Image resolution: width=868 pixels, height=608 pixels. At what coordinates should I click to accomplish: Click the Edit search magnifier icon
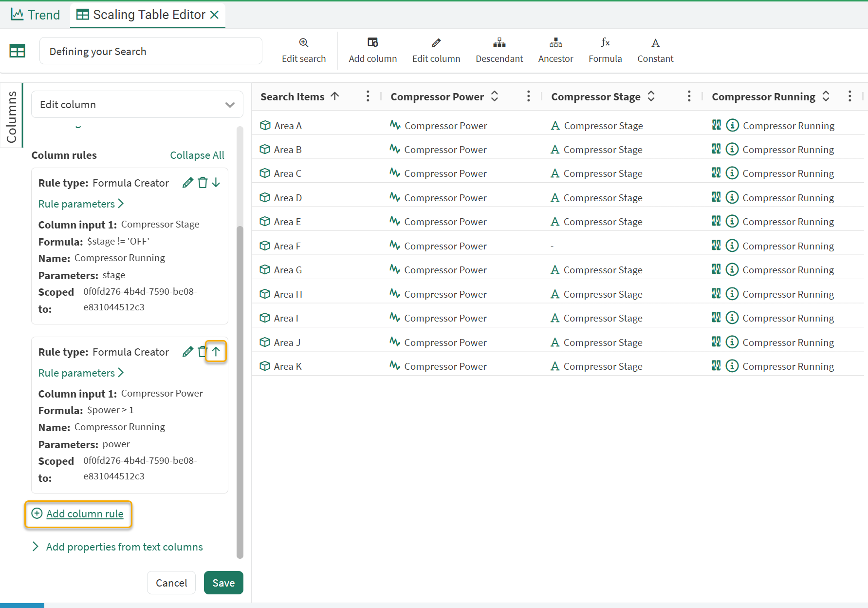[304, 43]
